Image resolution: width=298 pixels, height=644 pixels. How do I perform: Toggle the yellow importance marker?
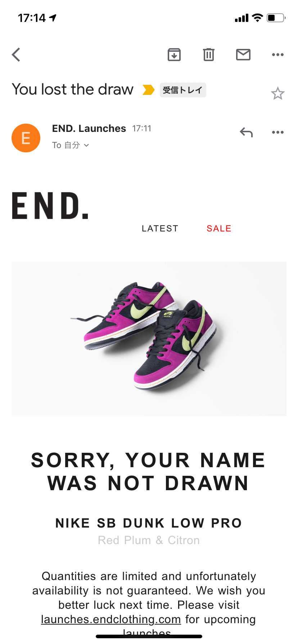tap(148, 90)
